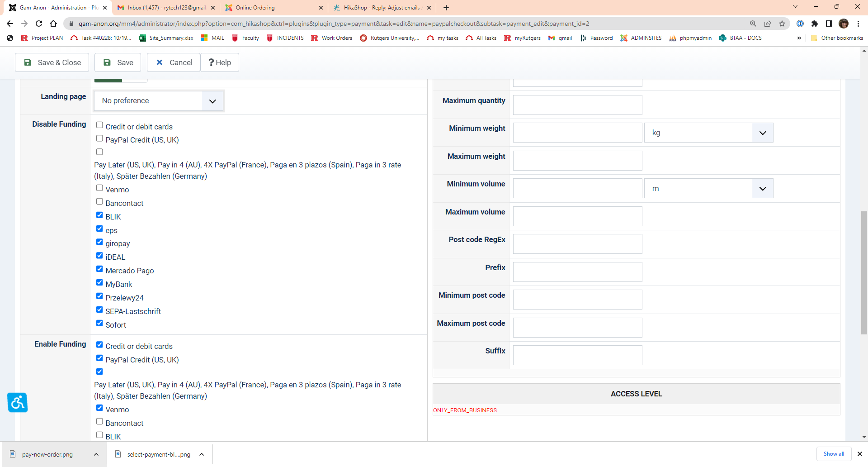Open the Other bookmarks folder
This screenshot has height=467, width=868.
pyautogui.click(x=837, y=38)
